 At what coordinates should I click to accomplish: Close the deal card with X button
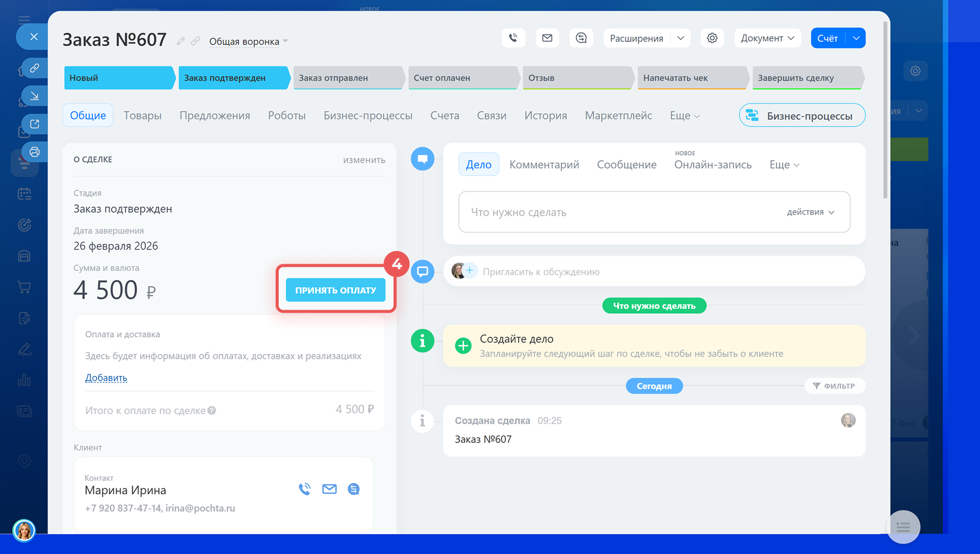pyautogui.click(x=34, y=37)
